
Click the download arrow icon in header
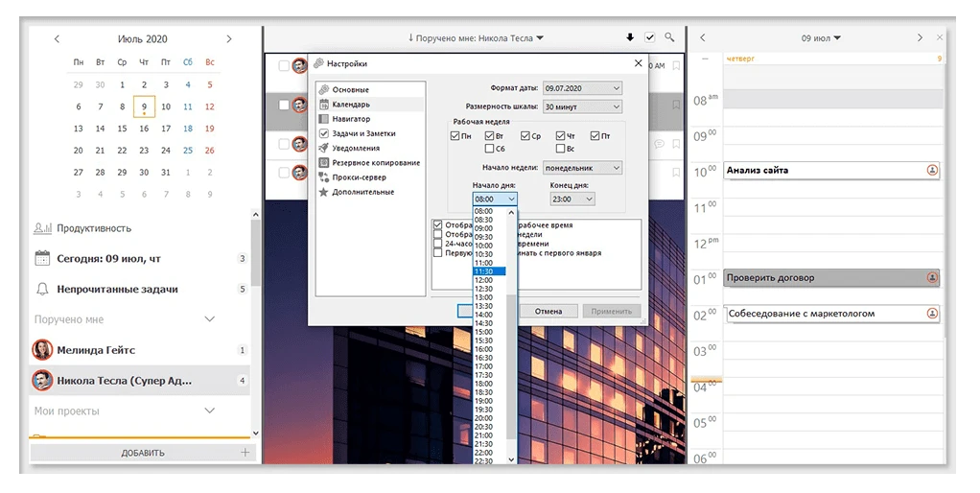pyautogui.click(x=630, y=37)
